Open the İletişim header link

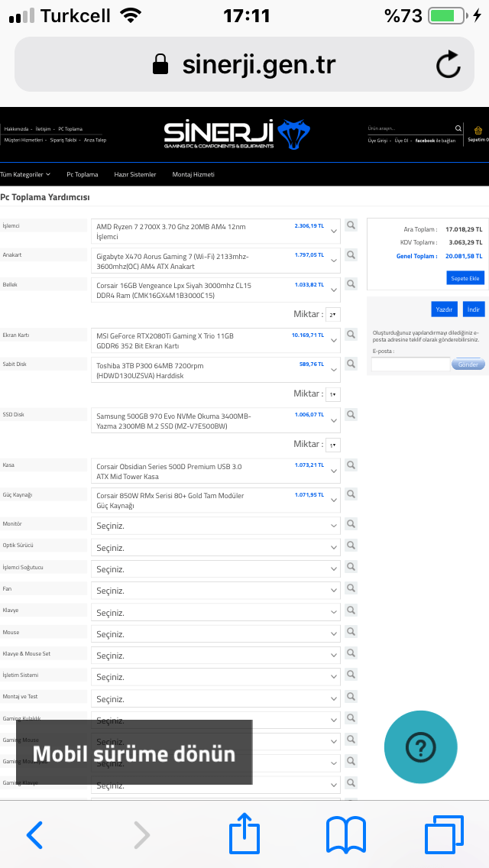44,129
